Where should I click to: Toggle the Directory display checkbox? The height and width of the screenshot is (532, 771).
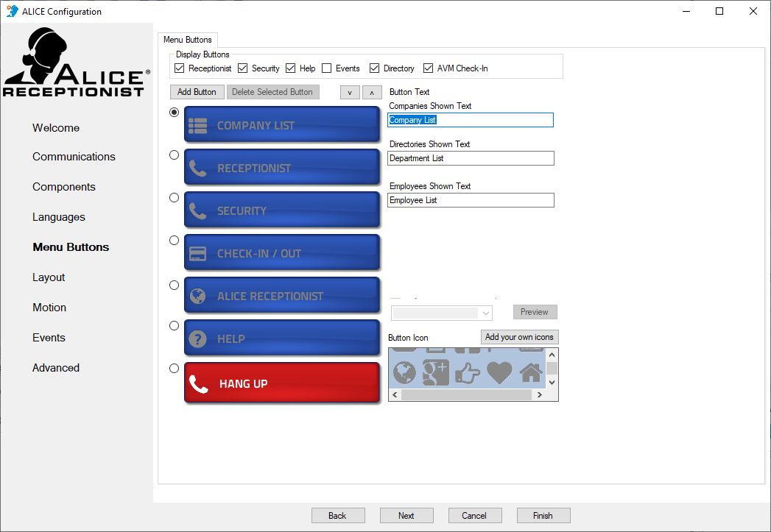tap(375, 68)
